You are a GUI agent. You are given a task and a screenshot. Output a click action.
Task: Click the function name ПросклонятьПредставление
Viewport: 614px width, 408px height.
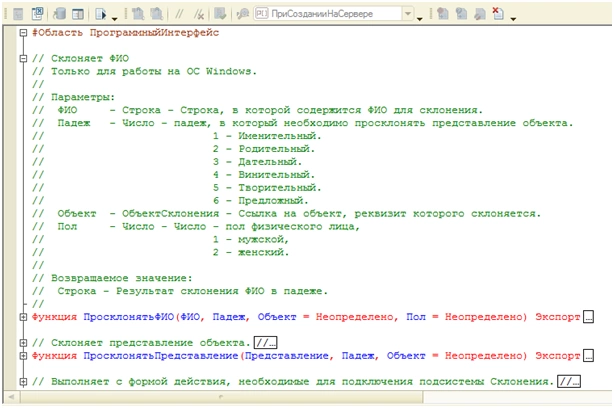tap(161, 356)
